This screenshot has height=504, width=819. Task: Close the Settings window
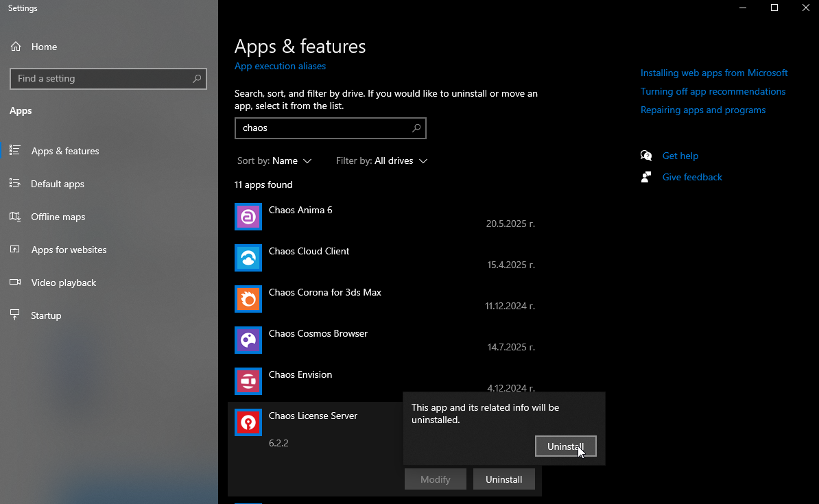click(805, 8)
